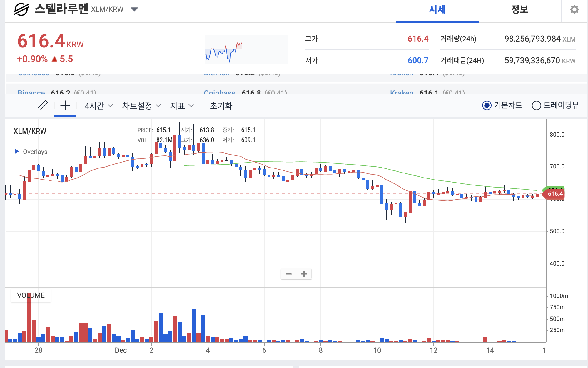Switch to the 시세 tab
This screenshot has width=588, height=368.
click(x=437, y=10)
